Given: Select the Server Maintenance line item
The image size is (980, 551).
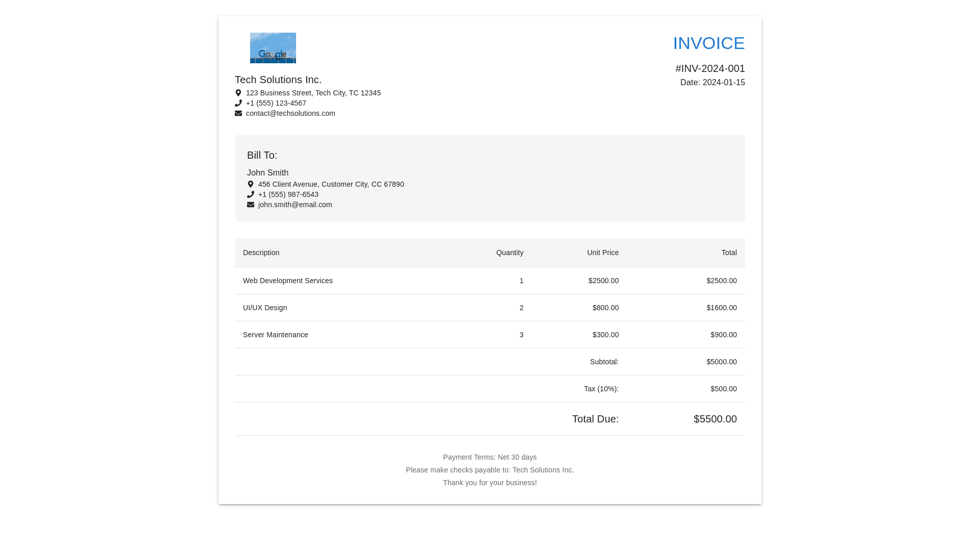Looking at the screenshot, I should 276,335.
